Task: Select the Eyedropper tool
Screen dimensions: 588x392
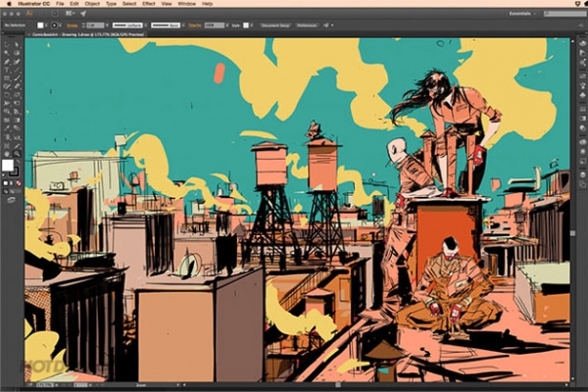Action: [7, 128]
